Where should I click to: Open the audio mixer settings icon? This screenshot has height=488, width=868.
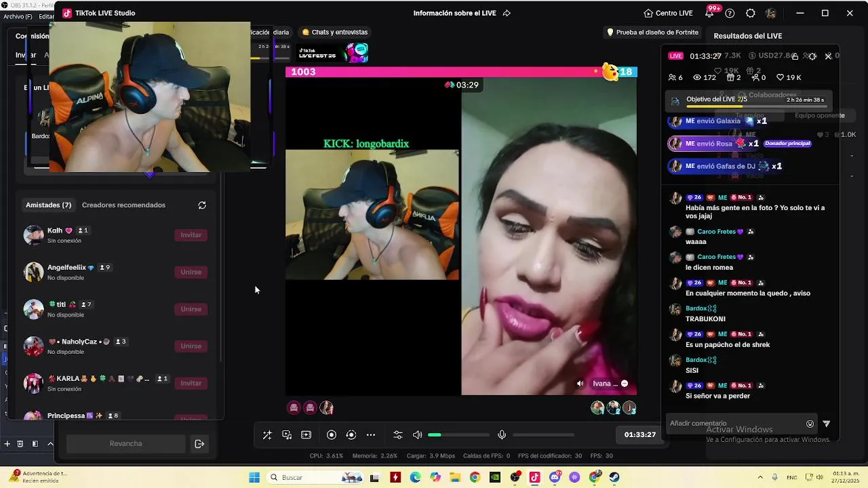tap(398, 435)
